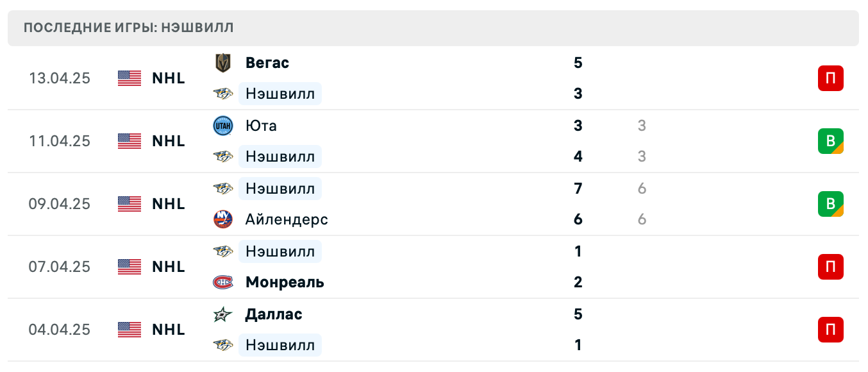
Task: Click the red П badge for the Dallas game
Action: [831, 330]
